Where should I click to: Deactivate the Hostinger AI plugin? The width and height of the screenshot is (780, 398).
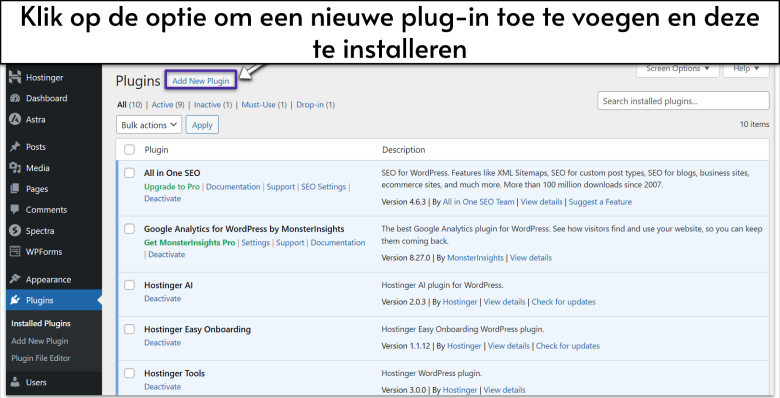point(163,298)
